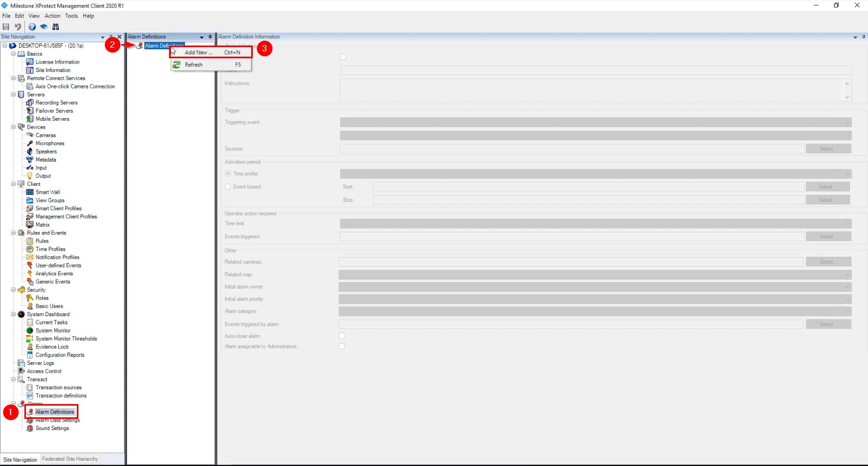Click the Transaction sources icon
This screenshot has width=868, height=466.
30,388
